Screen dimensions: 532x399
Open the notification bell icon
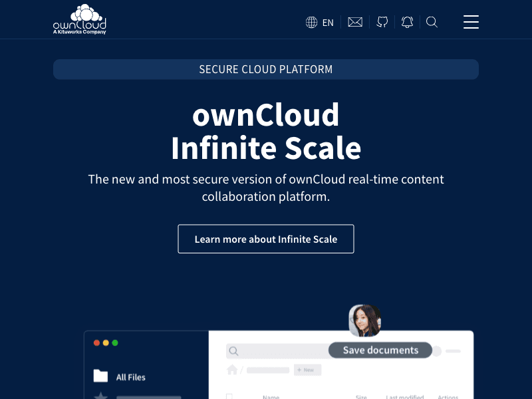point(407,22)
